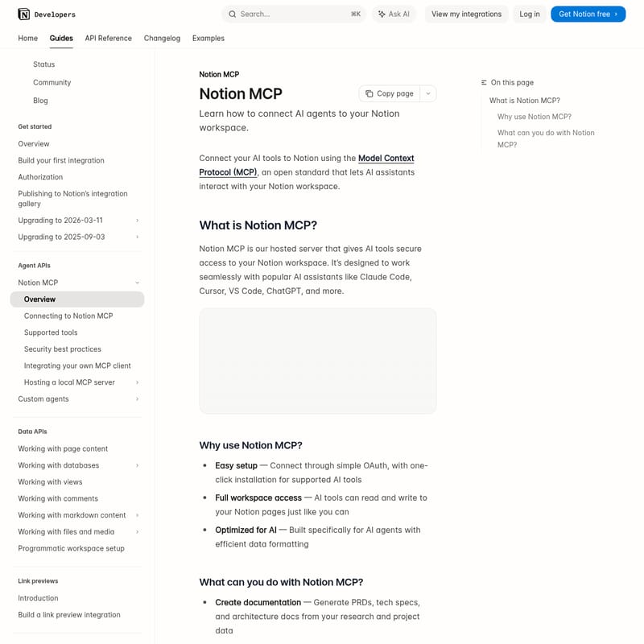Click the Ask AI sparkle icon
644x644 pixels.
381,14
